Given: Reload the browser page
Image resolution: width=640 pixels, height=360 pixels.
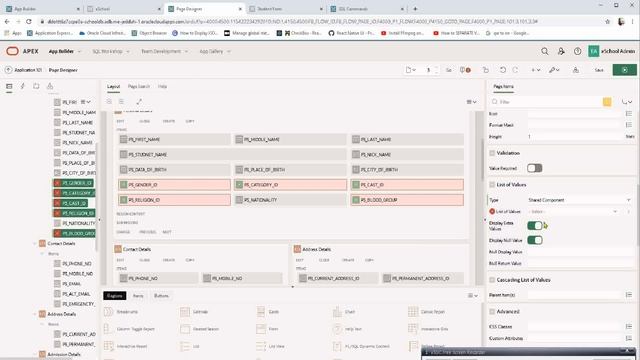Looking at the screenshot, I should [29, 21].
